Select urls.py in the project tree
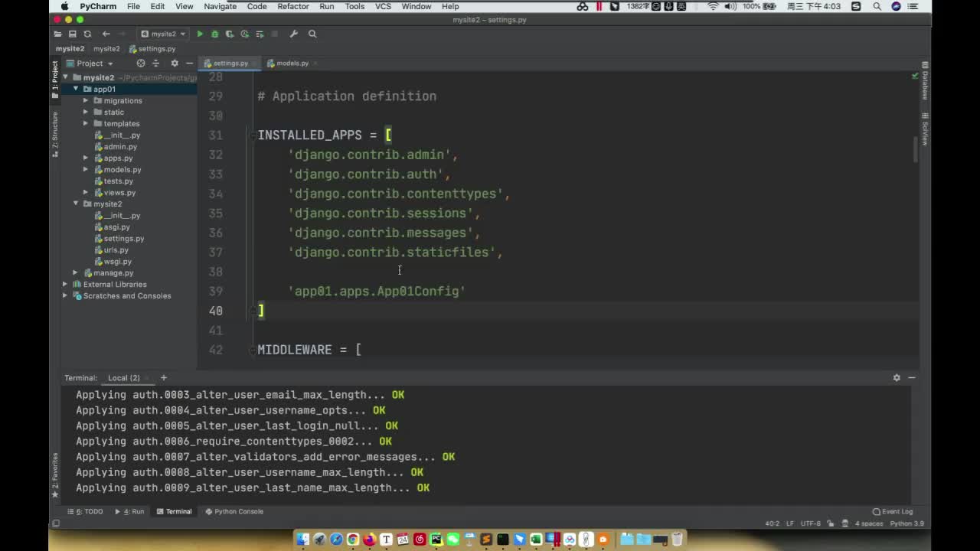Screen dimensions: 980x551 coord(116,250)
